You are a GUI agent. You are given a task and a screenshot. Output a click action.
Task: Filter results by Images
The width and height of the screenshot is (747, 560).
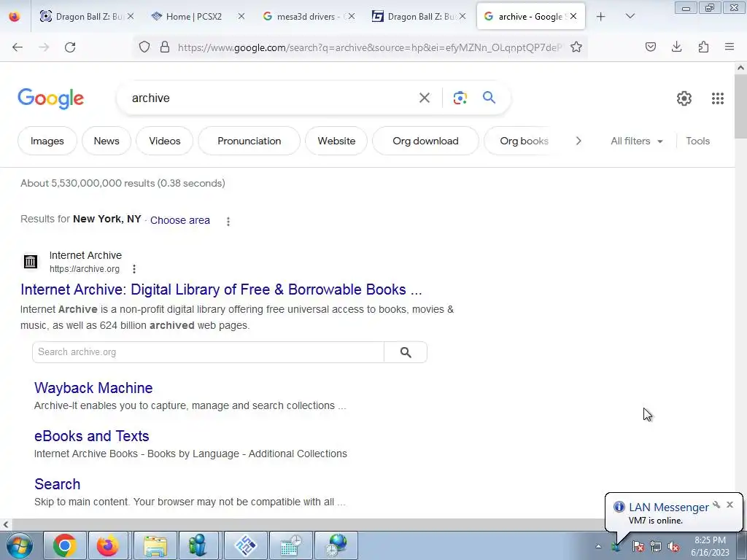[x=47, y=141]
